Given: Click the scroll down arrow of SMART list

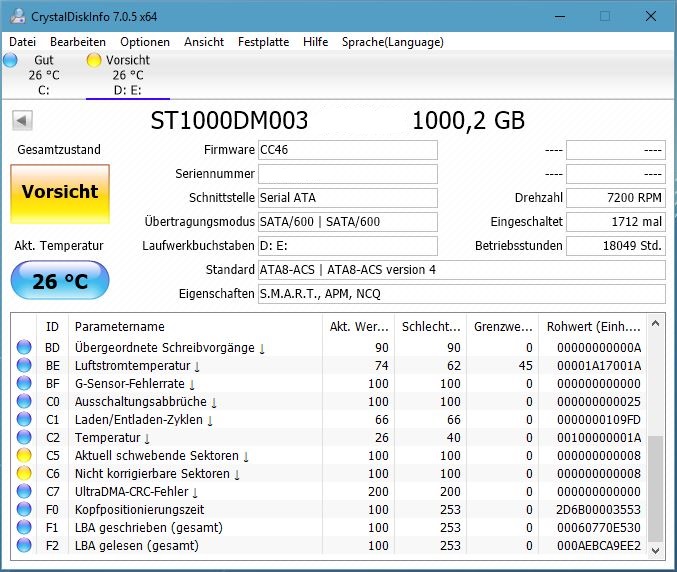Looking at the screenshot, I should 655,551.
